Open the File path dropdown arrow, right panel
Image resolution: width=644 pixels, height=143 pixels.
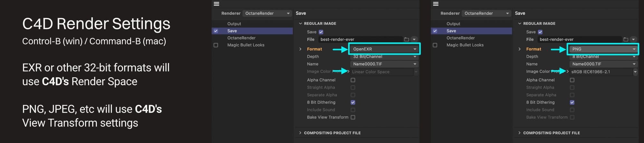[633, 40]
